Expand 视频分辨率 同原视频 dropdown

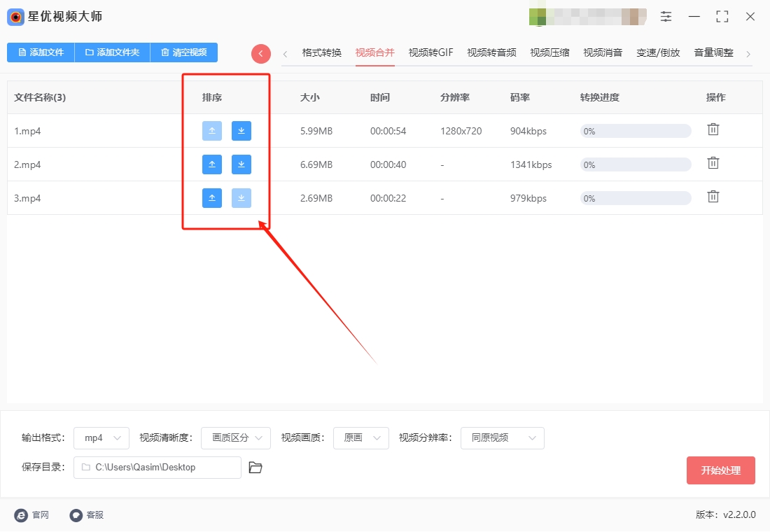[503, 438]
